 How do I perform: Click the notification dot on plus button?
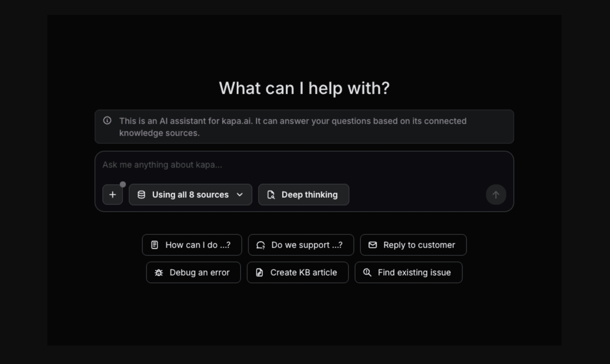point(123,184)
